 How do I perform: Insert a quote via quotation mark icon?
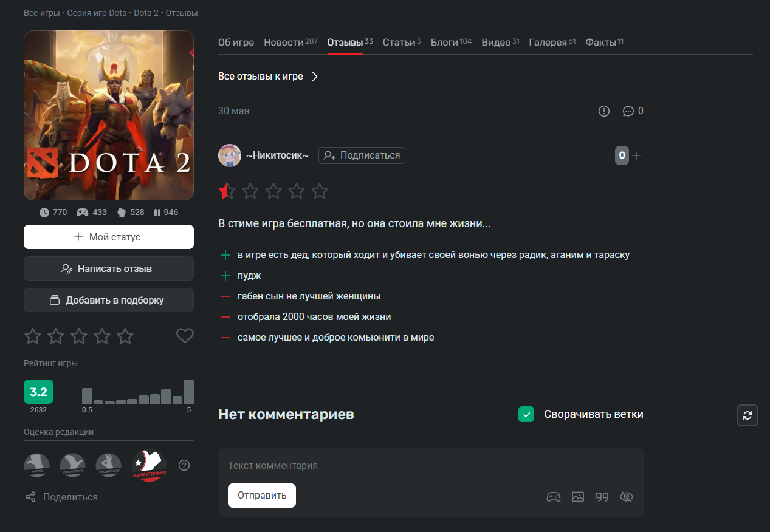tap(602, 497)
